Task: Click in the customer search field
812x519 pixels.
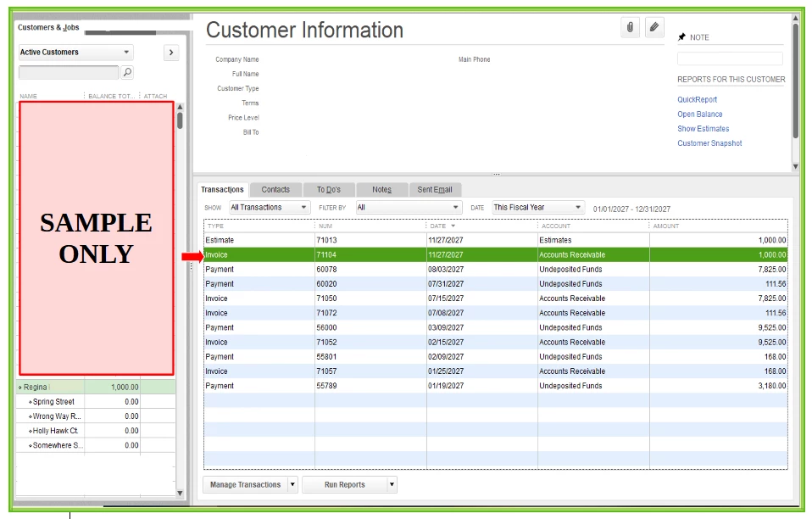Action: [69, 72]
